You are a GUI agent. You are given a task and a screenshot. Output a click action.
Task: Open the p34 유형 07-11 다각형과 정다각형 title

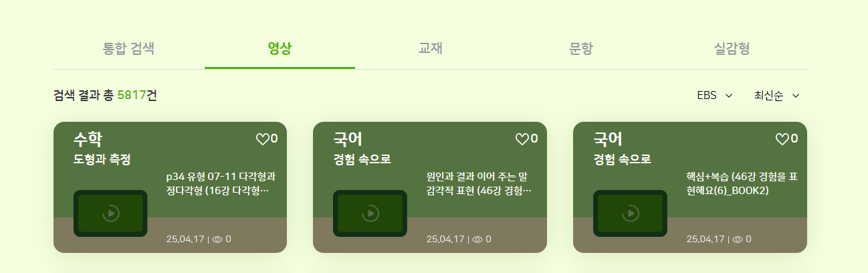pyautogui.click(x=221, y=184)
